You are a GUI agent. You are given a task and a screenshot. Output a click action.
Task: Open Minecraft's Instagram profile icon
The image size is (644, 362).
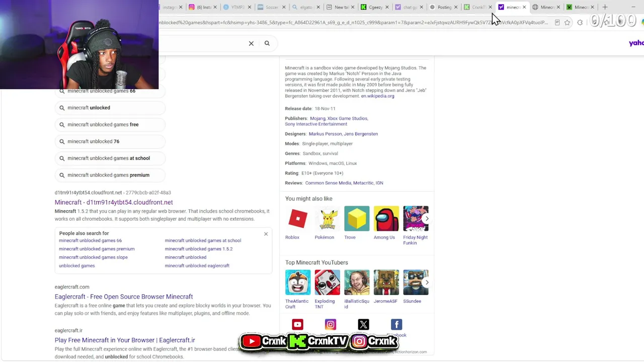pyautogui.click(x=331, y=325)
